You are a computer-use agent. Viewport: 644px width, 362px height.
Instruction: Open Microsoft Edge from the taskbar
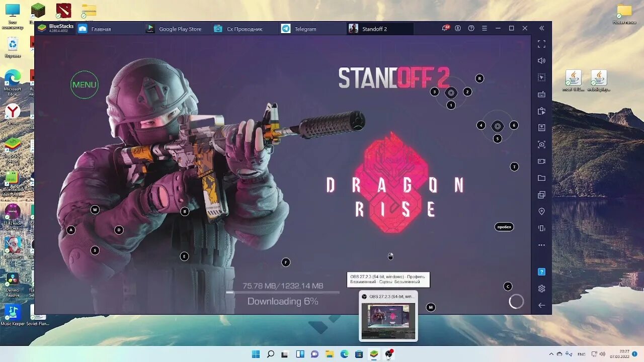click(344, 354)
